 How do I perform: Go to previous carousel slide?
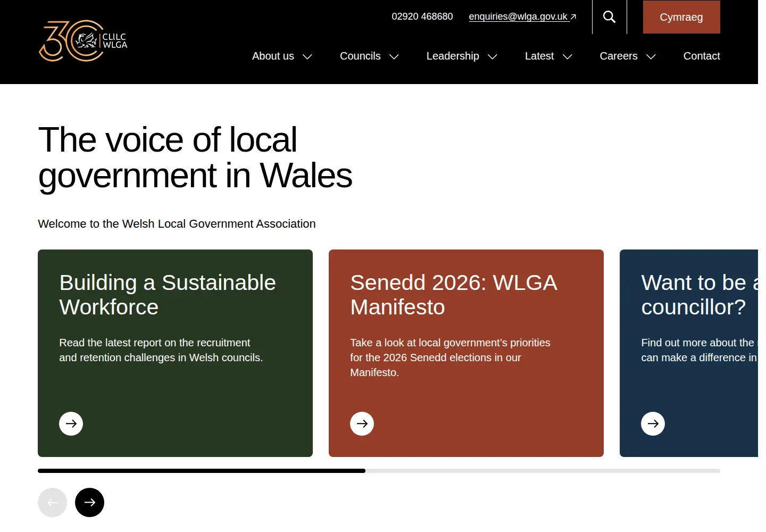52,502
